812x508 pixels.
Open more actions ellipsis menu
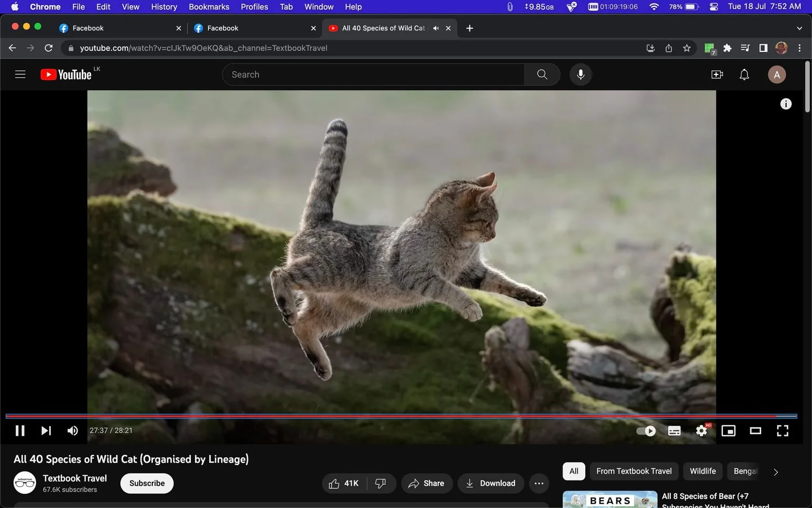pyautogui.click(x=539, y=483)
